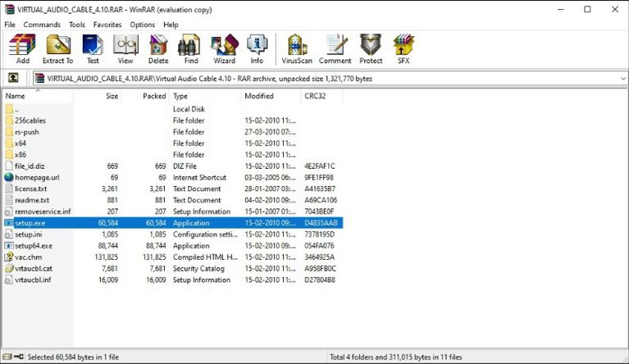Image resolution: width=629 pixels, height=364 pixels.
Task: Click the Find binoculars icon
Action: (x=191, y=49)
